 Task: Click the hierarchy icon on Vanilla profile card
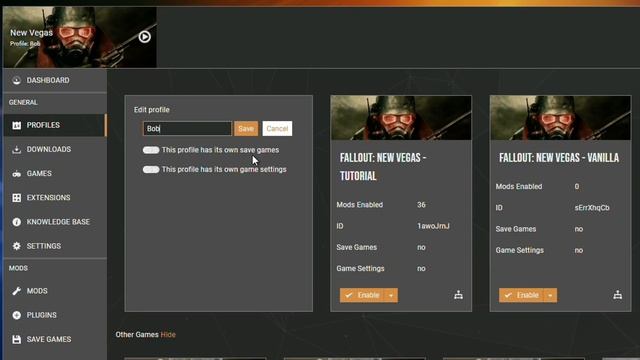pos(618,295)
